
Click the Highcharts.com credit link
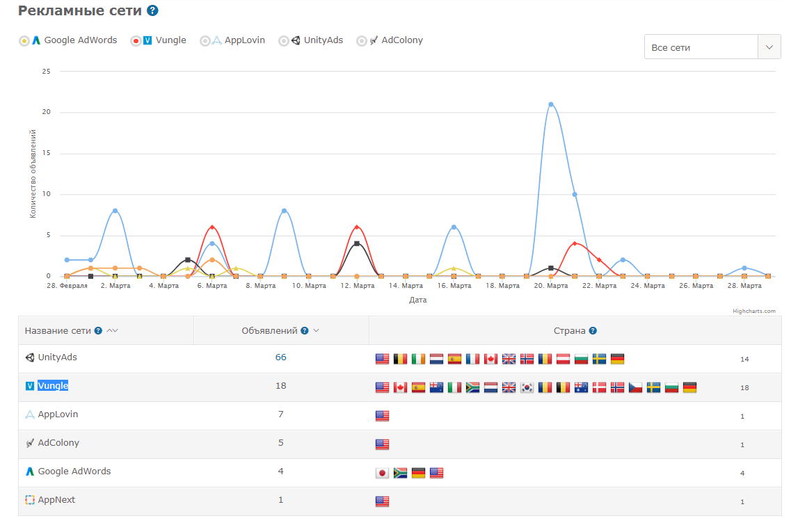(753, 311)
